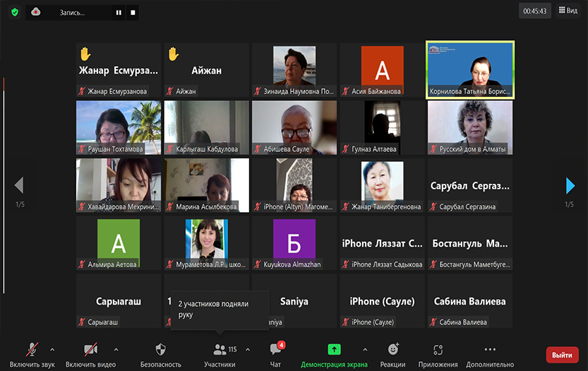Go to next page of participants
This screenshot has width=588, height=371.
[x=570, y=185]
